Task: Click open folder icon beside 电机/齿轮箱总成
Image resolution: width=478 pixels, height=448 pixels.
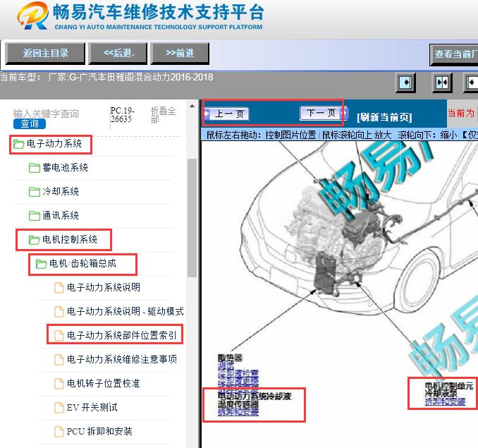Action: [41, 264]
